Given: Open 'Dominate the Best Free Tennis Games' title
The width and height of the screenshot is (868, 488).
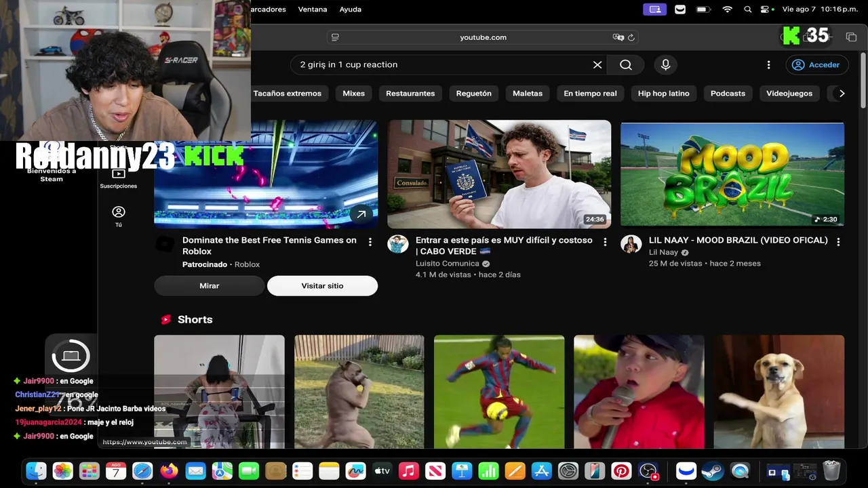Looking at the screenshot, I should (x=269, y=245).
